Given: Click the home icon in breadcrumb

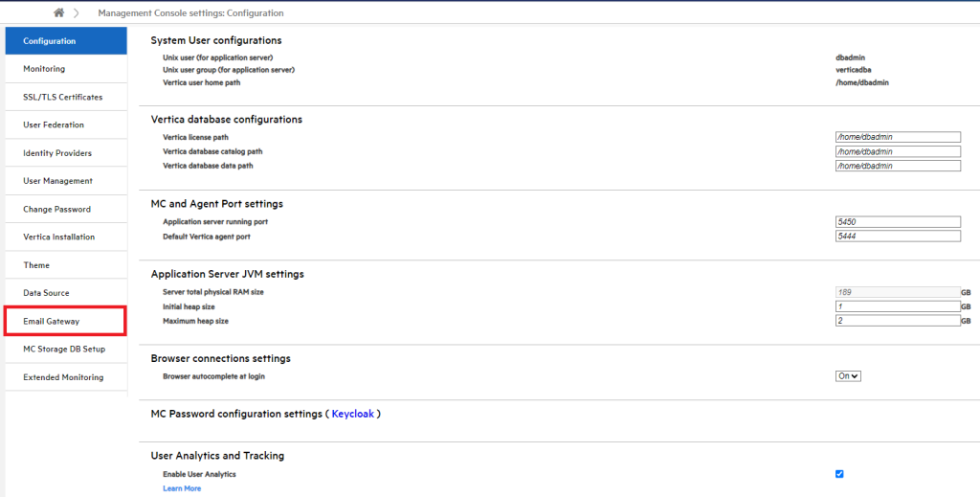Looking at the screenshot, I should pos(59,13).
